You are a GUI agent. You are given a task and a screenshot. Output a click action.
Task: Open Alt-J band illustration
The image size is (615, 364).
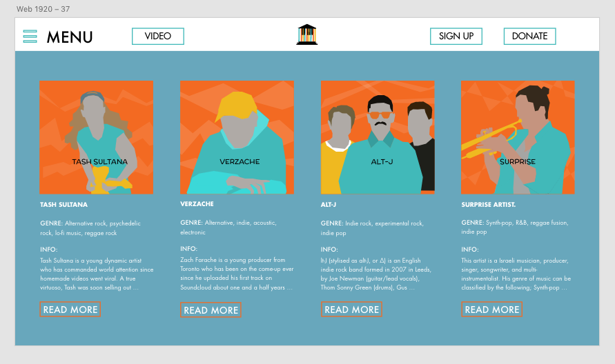point(378,137)
